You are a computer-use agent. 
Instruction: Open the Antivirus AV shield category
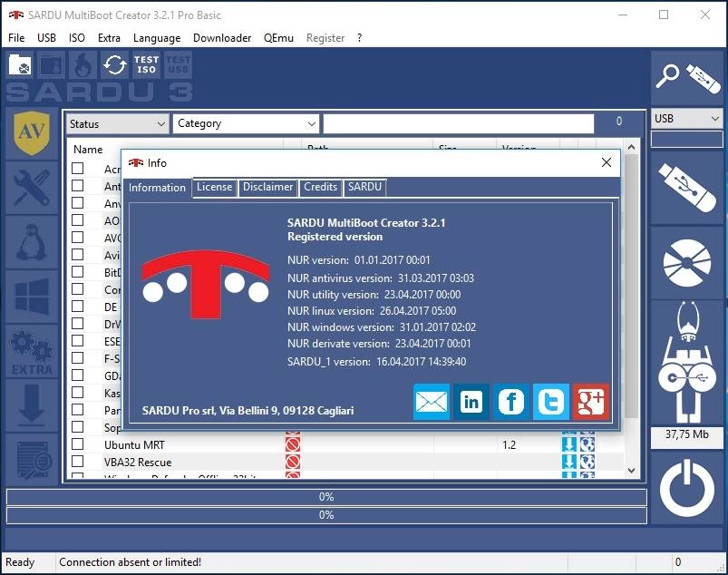pos(32,133)
